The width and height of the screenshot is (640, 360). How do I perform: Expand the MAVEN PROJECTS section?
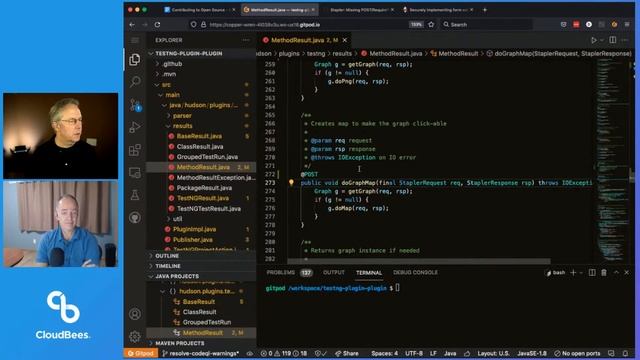pos(180,343)
